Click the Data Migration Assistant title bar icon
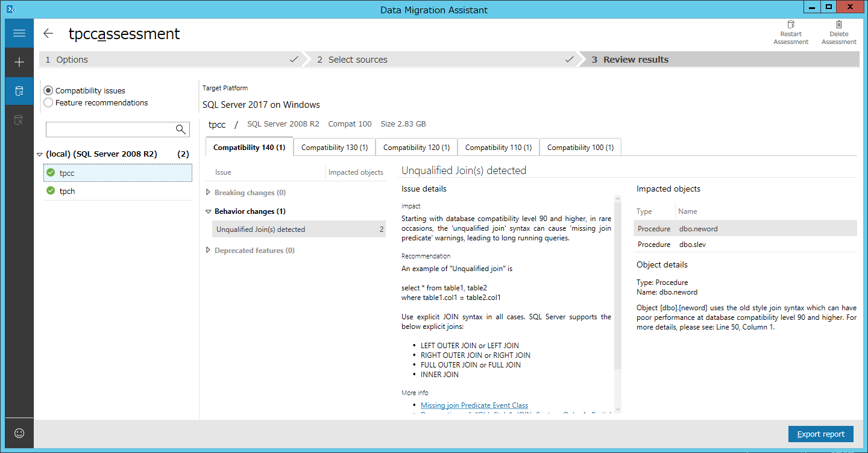Viewport: 868px width, 453px height. [x=10, y=9]
